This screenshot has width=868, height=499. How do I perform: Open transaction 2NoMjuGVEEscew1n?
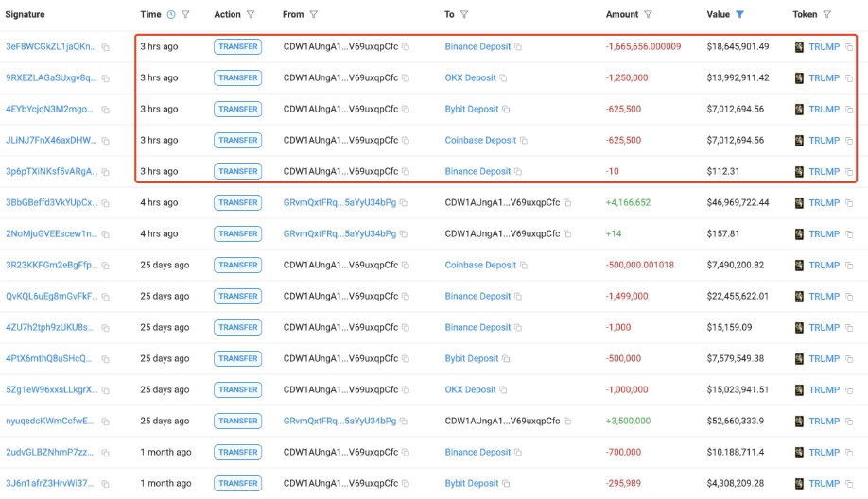point(51,234)
